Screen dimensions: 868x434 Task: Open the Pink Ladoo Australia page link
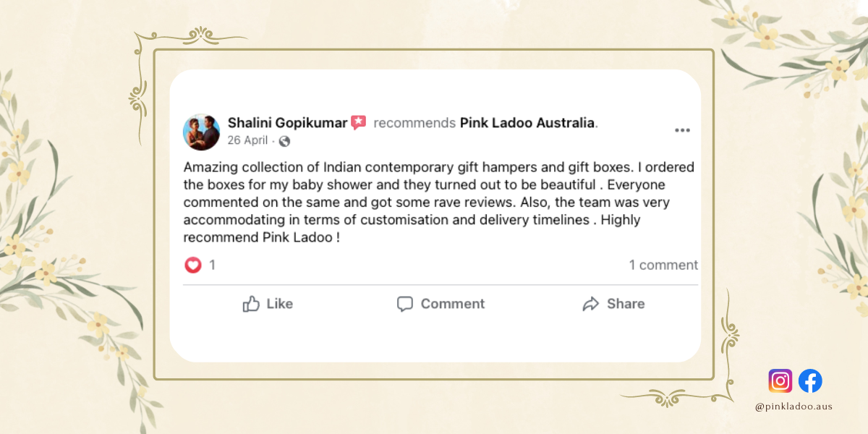[x=527, y=123]
